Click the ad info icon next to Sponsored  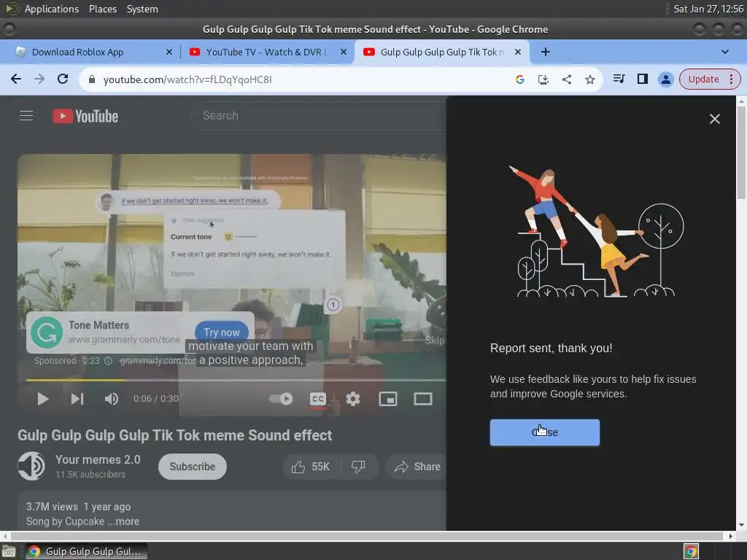pyautogui.click(x=108, y=361)
